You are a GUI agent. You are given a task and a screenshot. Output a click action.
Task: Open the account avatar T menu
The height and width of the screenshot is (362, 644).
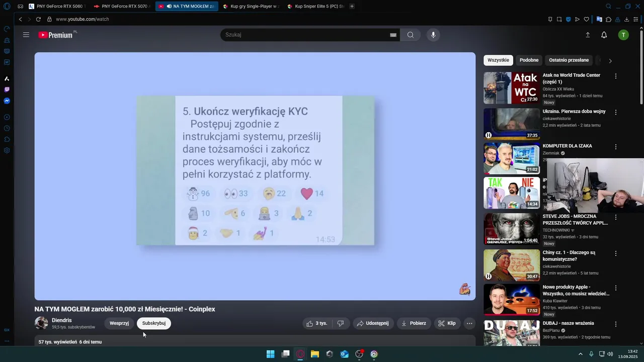click(x=623, y=35)
